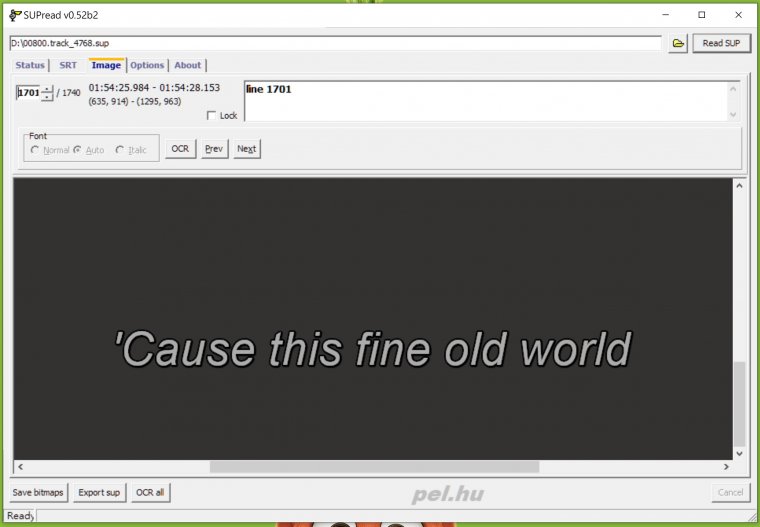Click the subtitle image 'Cause this fine old world'
The width and height of the screenshot is (760, 527).
pyautogui.click(x=373, y=349)
